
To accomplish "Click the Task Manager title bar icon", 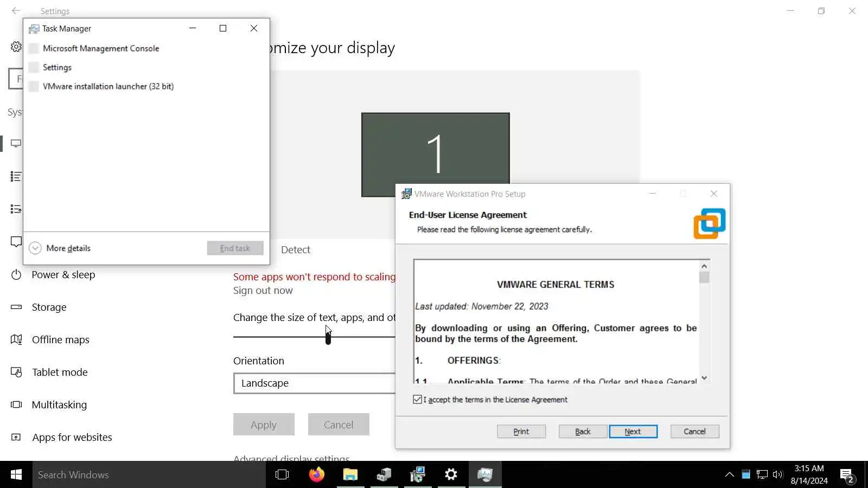I will tap(34, 29).
